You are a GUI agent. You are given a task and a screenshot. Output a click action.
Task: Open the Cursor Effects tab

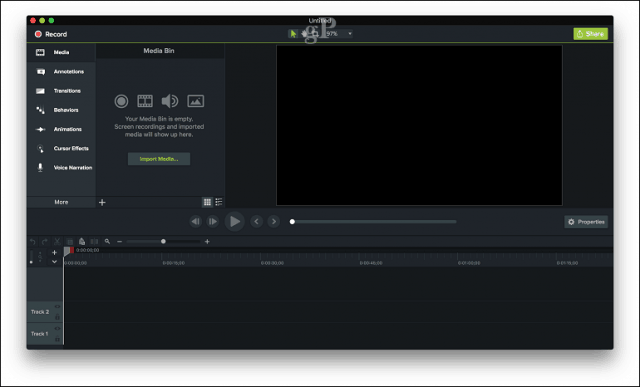click(x=61, y=148)
